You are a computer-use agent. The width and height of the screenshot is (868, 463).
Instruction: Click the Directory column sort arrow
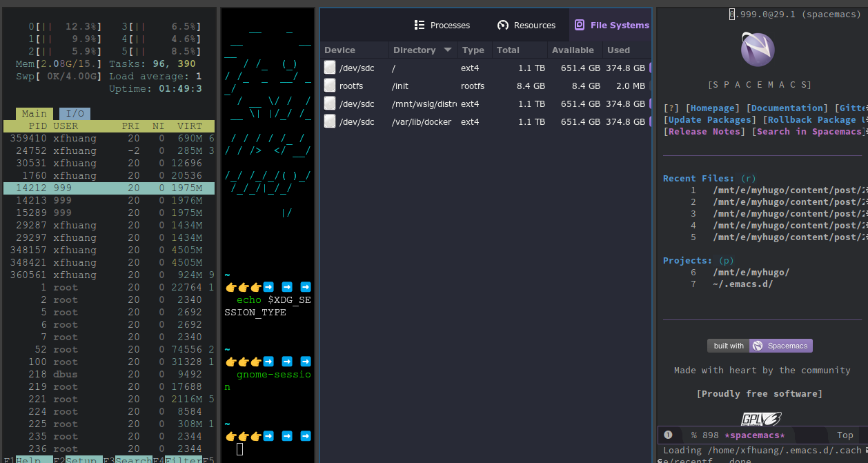click(x=448, y=50)
